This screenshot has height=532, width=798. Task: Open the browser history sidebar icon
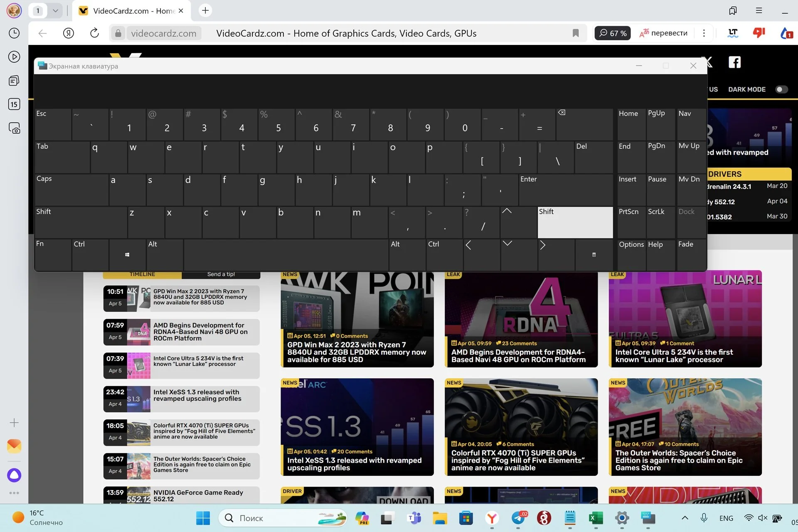pyautogui.click(x=14, y=33)
